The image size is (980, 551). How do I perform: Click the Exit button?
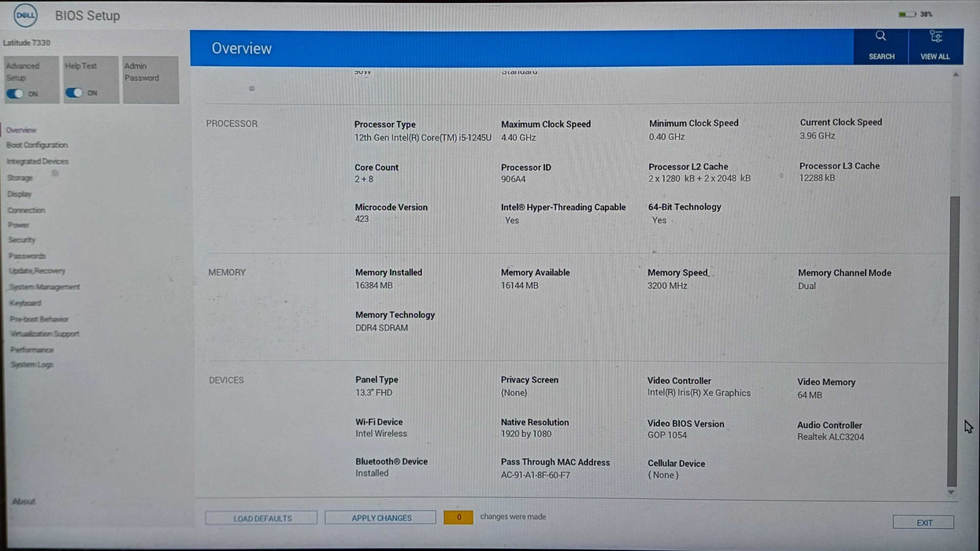click(923, 523)
